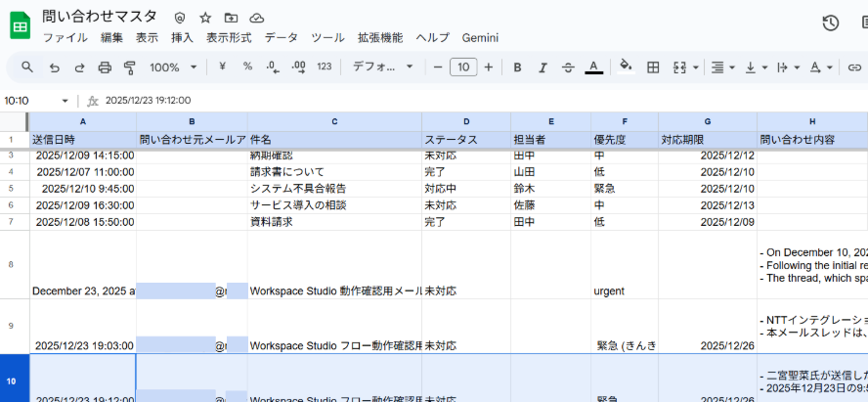Open the 表示形式 menu
868x402 pixels.
coord(229,38)
